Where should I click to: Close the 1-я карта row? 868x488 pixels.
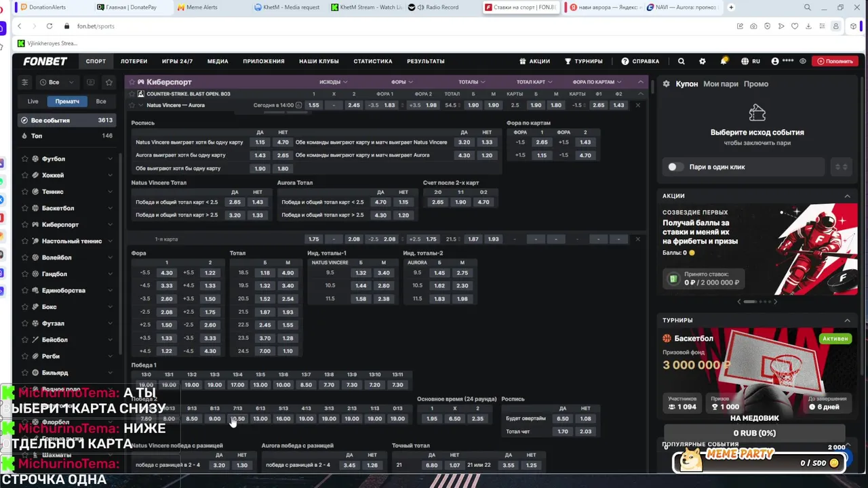(637, 239)
